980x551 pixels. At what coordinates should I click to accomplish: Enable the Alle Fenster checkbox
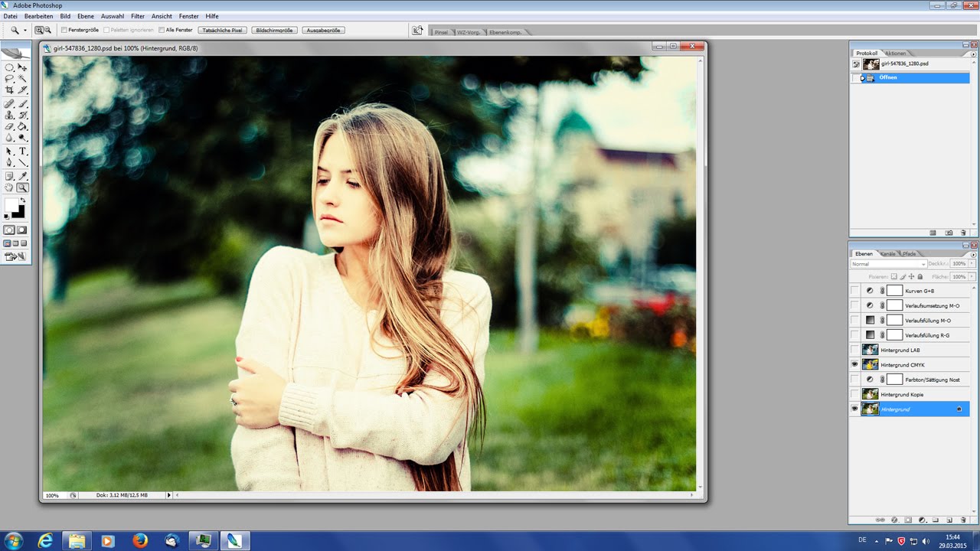click(161, 30)
